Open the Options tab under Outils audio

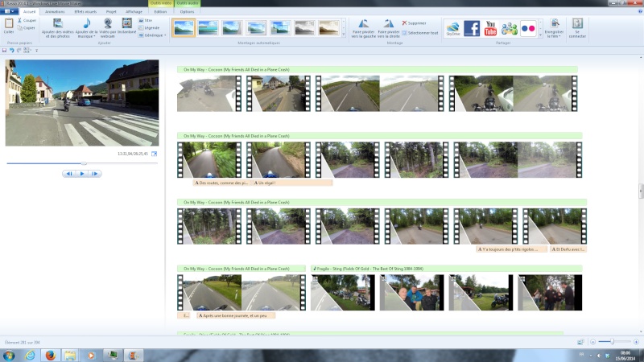tap(187, 11)
